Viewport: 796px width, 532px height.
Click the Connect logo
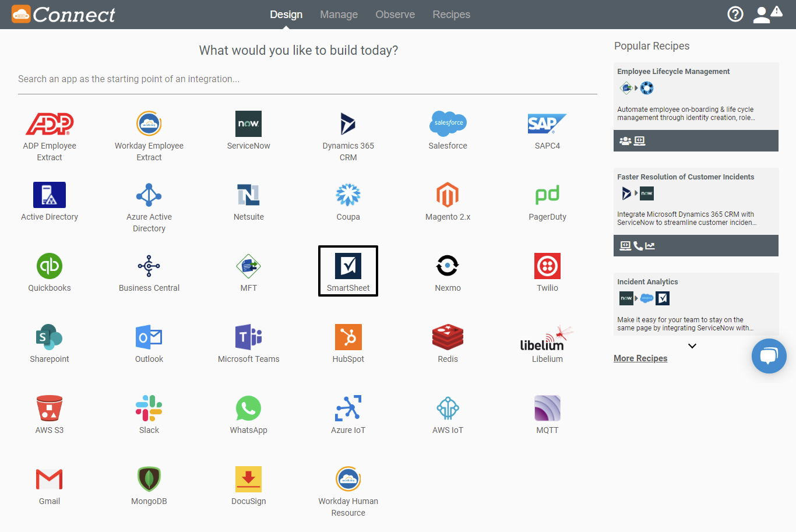(64, 15)
